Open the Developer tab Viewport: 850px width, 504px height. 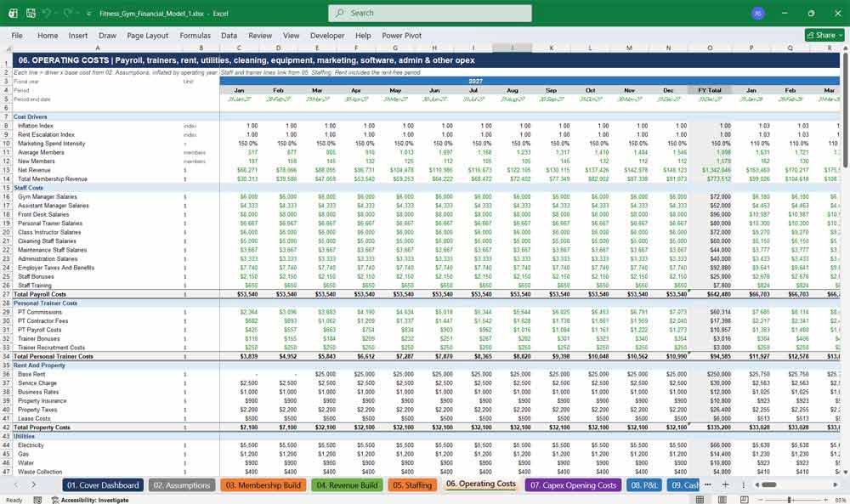327,35
